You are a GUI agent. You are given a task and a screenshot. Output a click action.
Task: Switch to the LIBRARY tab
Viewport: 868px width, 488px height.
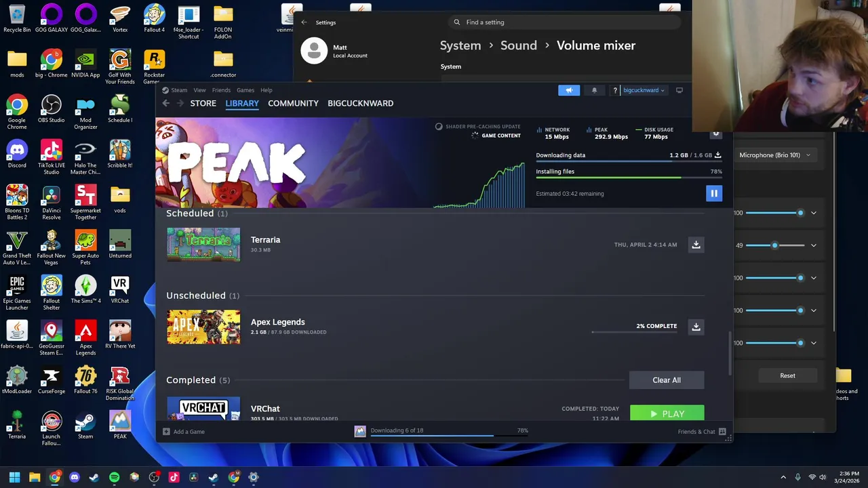click(x=242, y=103)
